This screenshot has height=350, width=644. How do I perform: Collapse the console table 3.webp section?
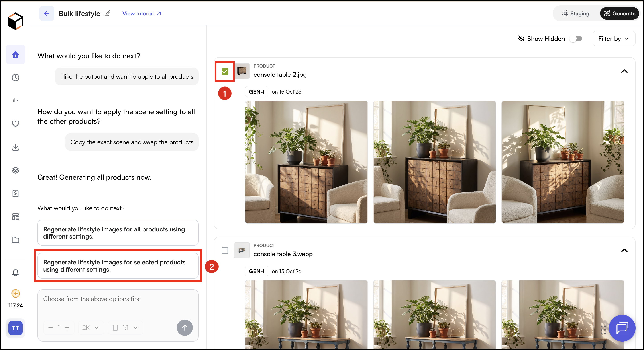pyautogui.click(x=624, y=251)
